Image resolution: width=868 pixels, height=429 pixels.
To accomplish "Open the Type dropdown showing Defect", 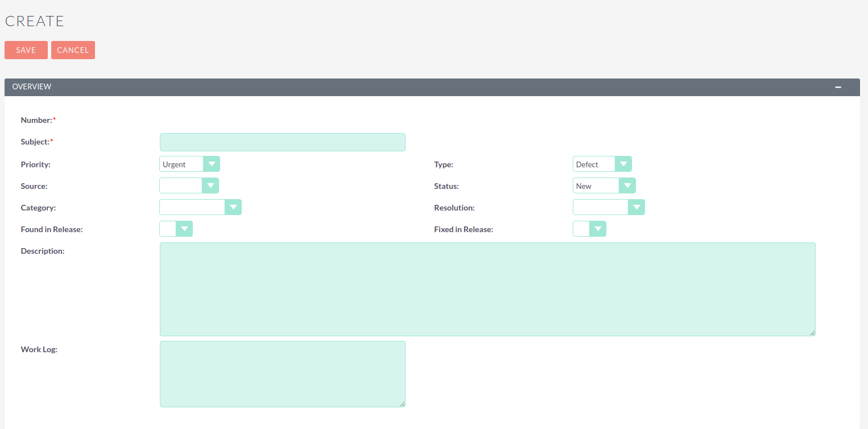I will [602, 164].
